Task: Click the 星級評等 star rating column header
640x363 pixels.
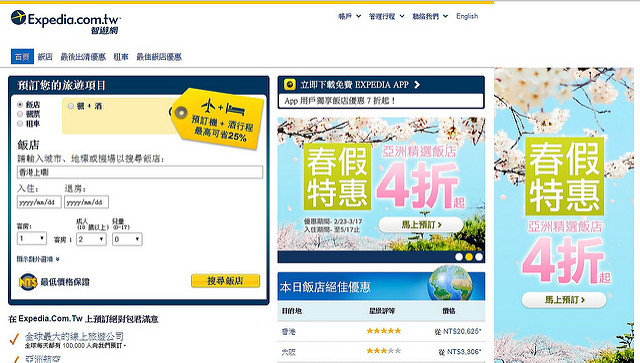Action: 382,311
